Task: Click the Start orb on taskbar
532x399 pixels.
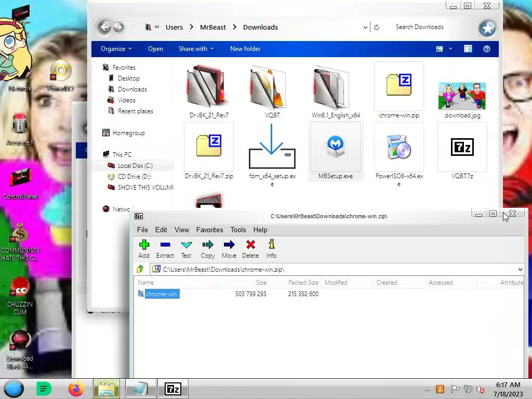Action: pyautogui.click(x=14, y=389)
